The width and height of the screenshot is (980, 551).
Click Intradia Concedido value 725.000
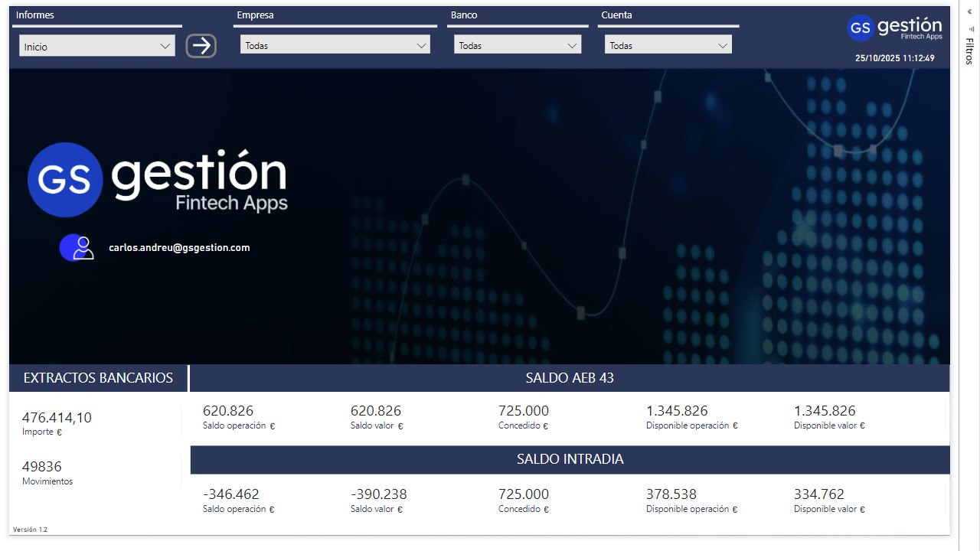pyautogui.click(x=524, y=494)
